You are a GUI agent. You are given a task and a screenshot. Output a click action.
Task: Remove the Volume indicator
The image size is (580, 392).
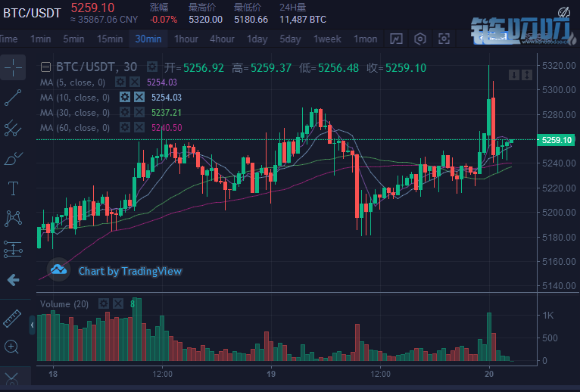pyautogui.click(x=118, y=303)
